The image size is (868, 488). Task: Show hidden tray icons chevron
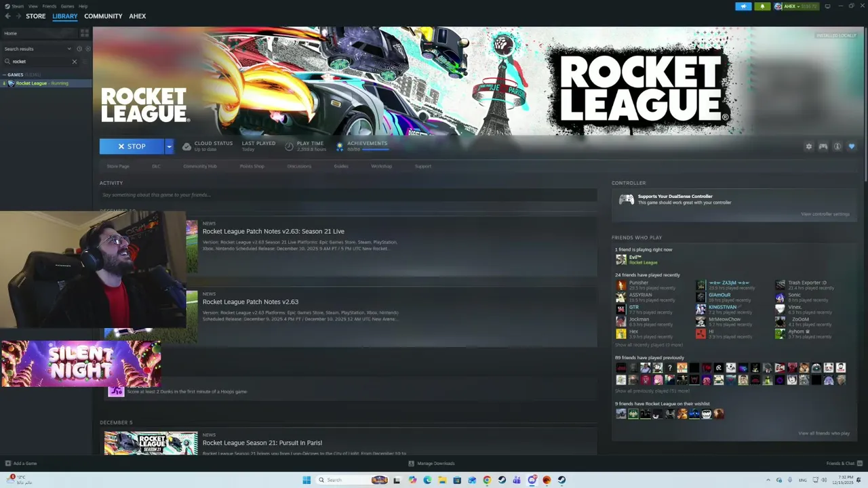pos(768,480)
